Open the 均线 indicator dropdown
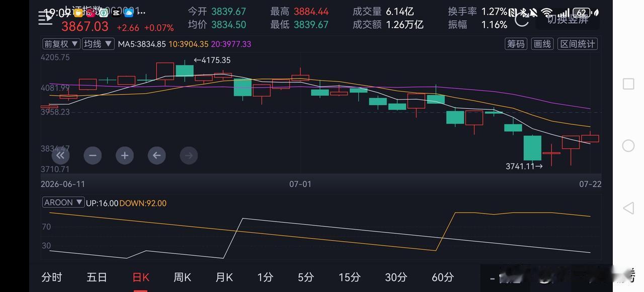Image resolution: width=644 pixels, height=292 pixels. pyautogui.click(x=99, y=44)
